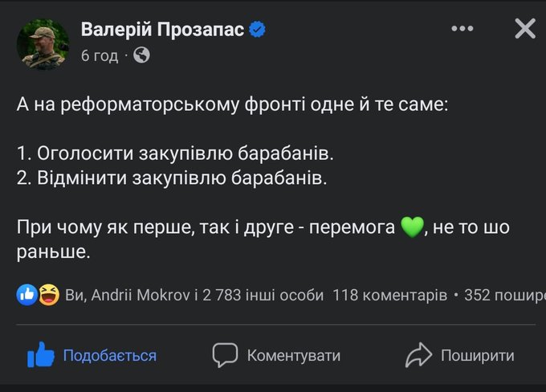Viewport: 546px width, 392px height.
Task: Click the '6 год' post timestamp
Action: point(99,55)
